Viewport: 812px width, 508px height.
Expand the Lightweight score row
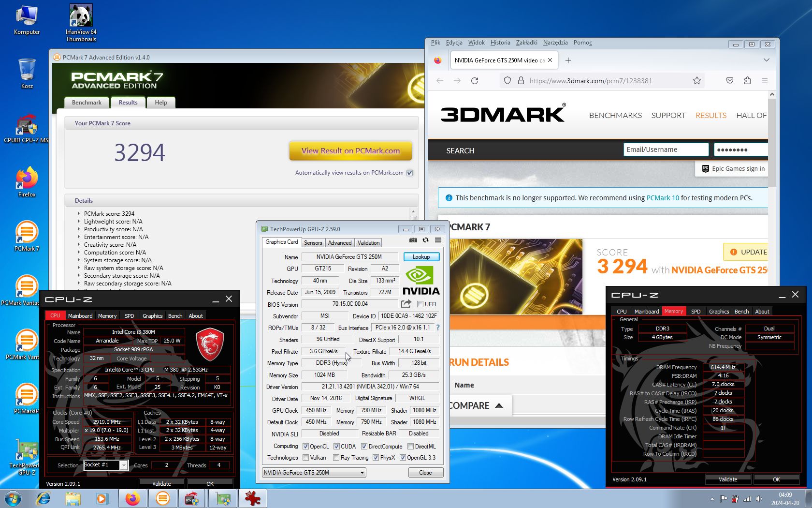[x=79, y=221]
